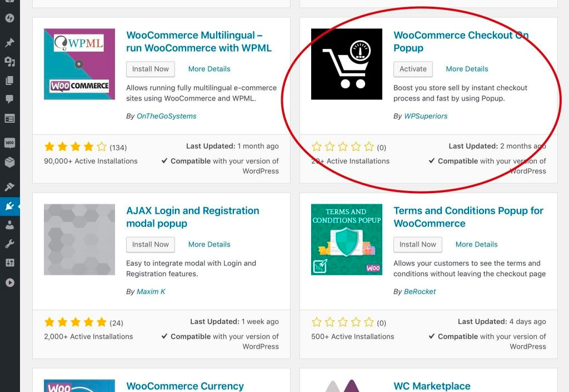
Task: Click the five-star rating of AJAX Login plugin
Action: pyautogui.click(x=76, y=322)
